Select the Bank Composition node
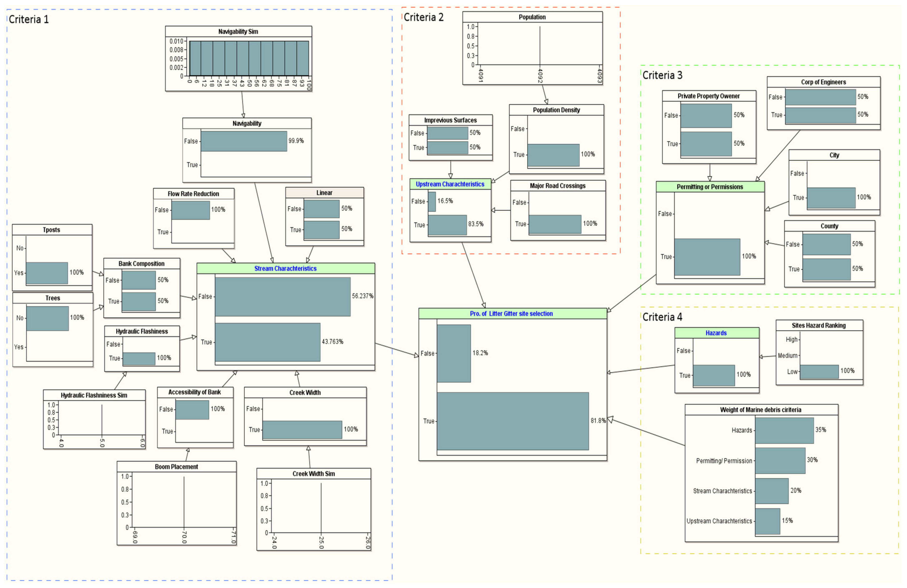The image size is (907, 588). 141,264
